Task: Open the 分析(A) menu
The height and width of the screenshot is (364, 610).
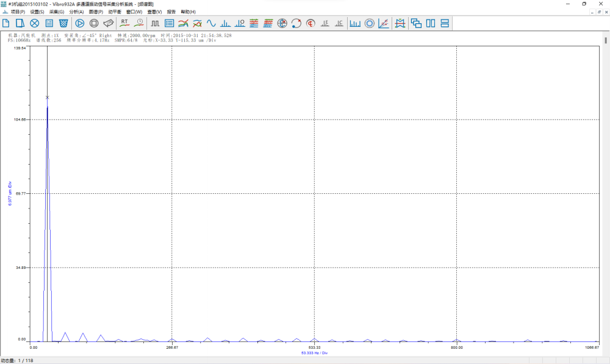Action: (x=76, y=12)
